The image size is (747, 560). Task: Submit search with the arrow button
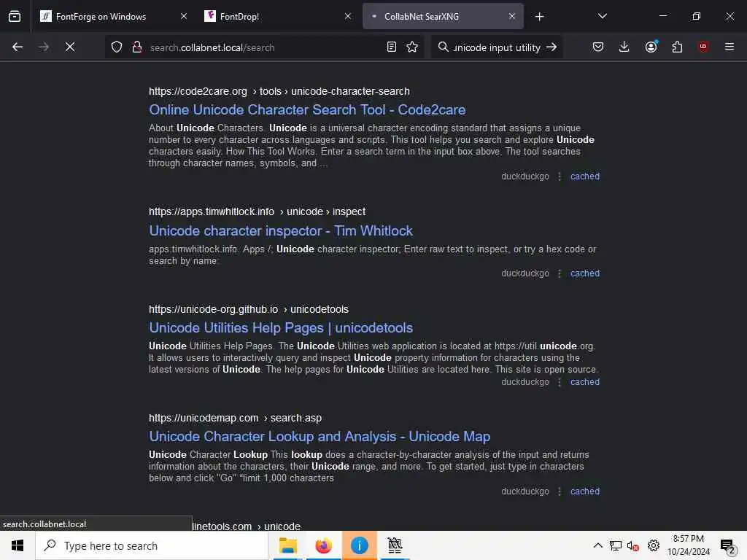(x=551, y=47)
